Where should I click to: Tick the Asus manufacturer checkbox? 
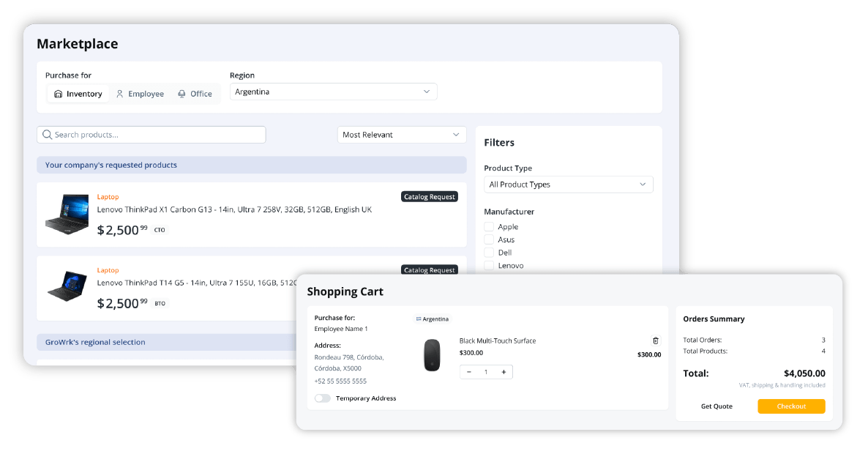[x=489, y=239]
